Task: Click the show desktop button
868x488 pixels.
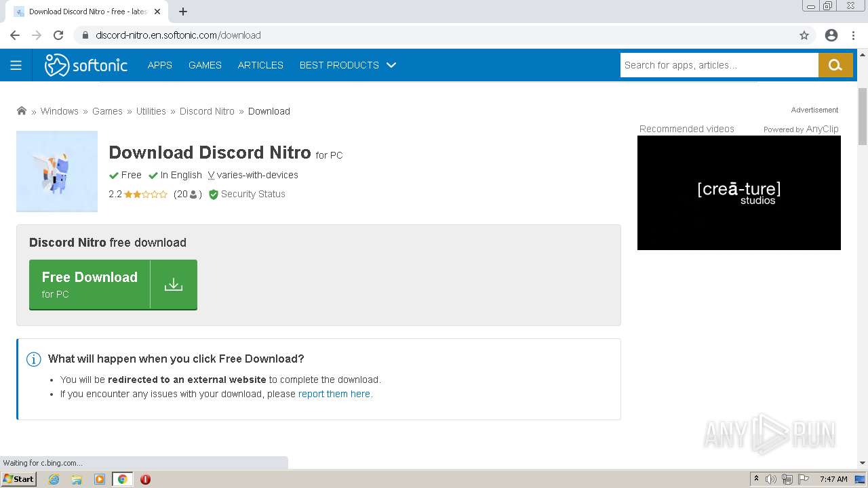Action: 861,479
